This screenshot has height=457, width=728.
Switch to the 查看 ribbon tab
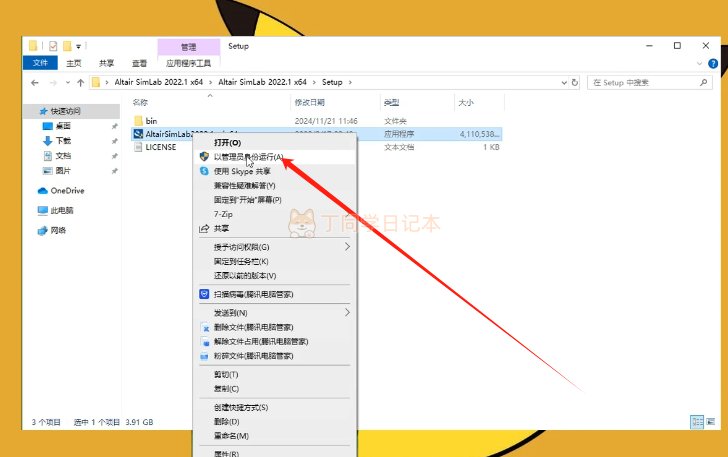point(139,63)
